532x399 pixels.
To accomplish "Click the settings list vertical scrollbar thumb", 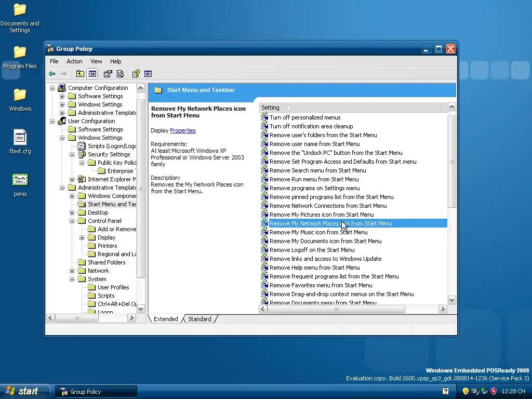I will coord(451,161).
